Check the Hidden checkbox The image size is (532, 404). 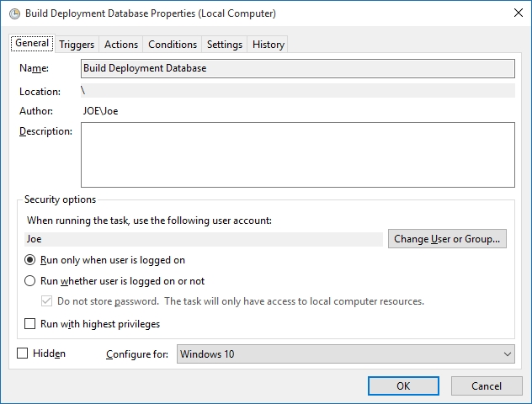tap(23, 353)
